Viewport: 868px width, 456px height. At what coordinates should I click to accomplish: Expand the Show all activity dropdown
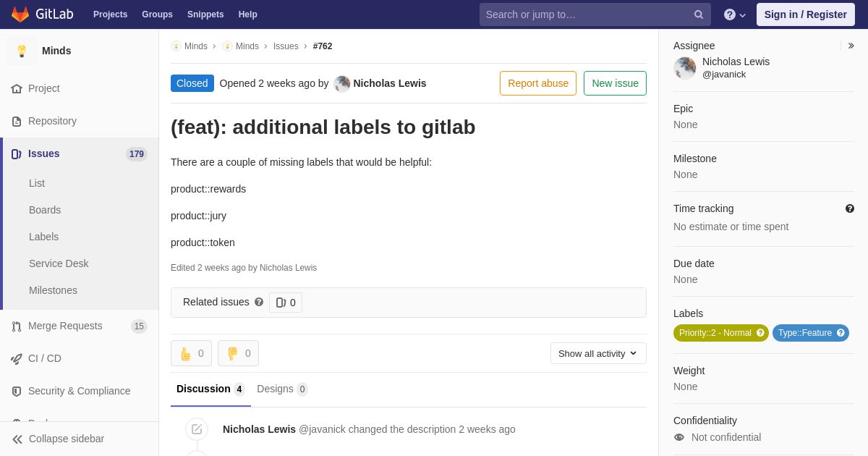pos(598,353)
